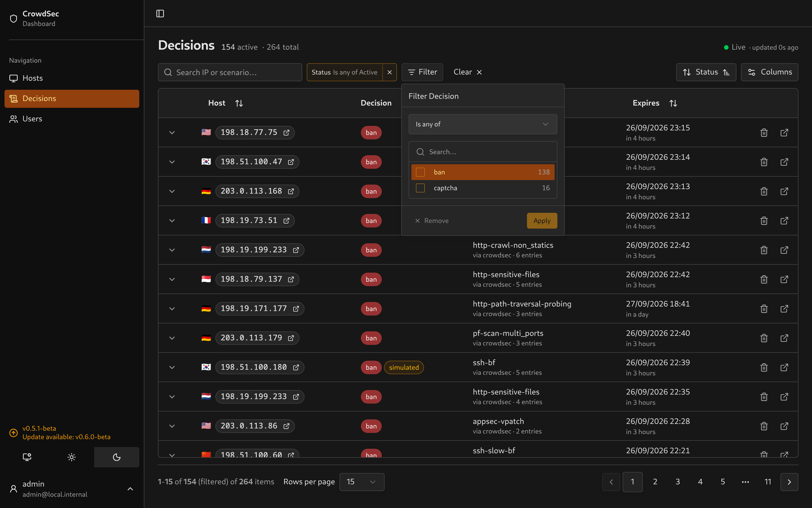Image resolution: width=812 pixels, height=508 pixels.
Task: Open row link for 198.19.199.233 http-crawl-non_statics
Action: click(x=784, y=250)
